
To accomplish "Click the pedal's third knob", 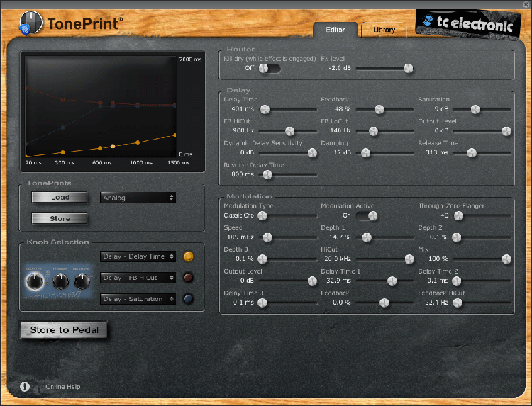I will coord(82,281).
